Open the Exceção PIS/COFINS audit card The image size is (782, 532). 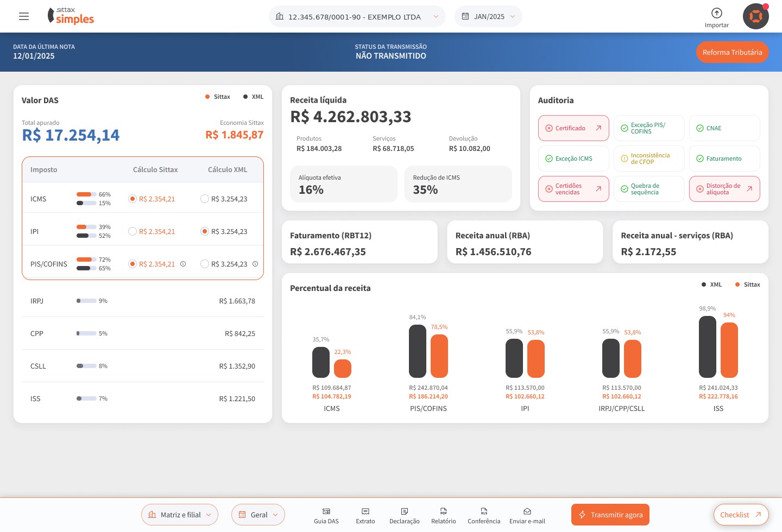click(x=649, y=128)
